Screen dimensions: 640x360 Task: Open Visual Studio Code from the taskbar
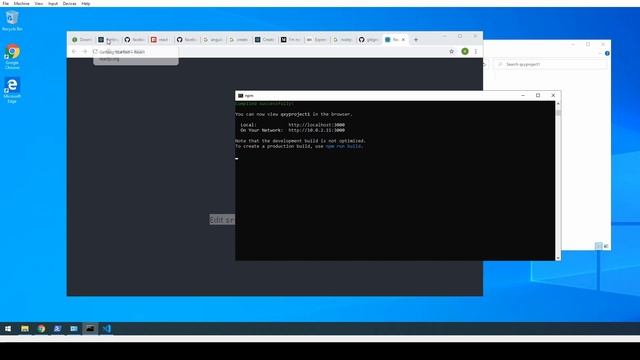(107, 329)
